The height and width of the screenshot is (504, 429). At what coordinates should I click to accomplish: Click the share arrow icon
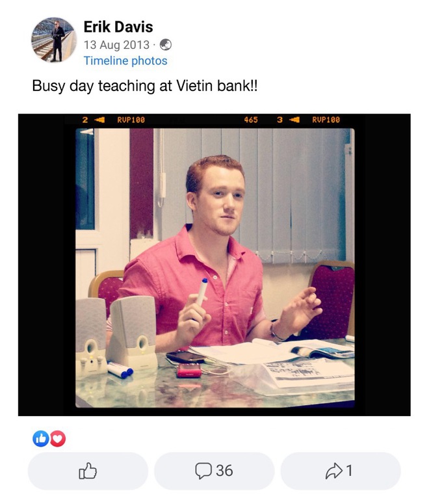[333, 470]
